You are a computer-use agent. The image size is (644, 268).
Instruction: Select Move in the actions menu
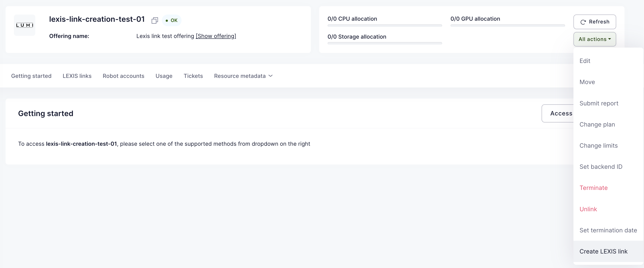tap(587, 82)
